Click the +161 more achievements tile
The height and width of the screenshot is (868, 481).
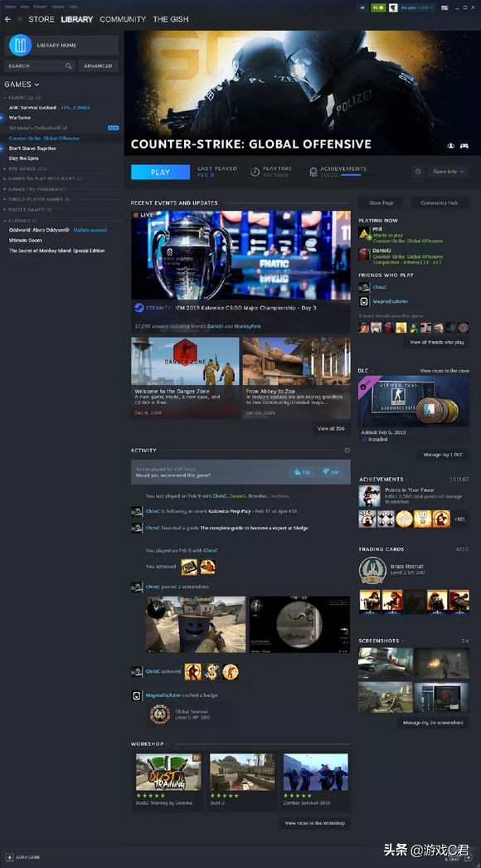(x=459, y=519)
